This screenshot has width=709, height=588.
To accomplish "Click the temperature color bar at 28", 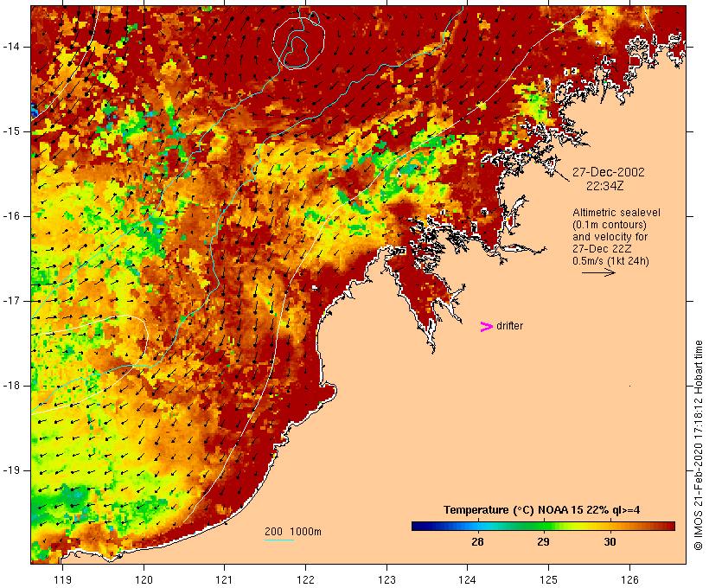I will [x=477, y=526].
